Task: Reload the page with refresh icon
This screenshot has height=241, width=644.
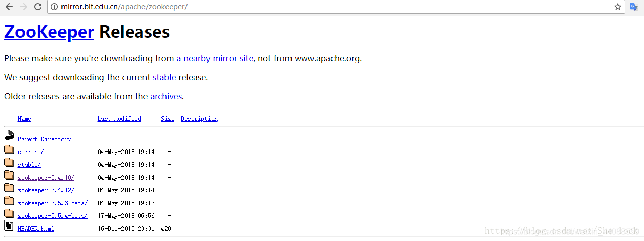Action: coord(37,7)
